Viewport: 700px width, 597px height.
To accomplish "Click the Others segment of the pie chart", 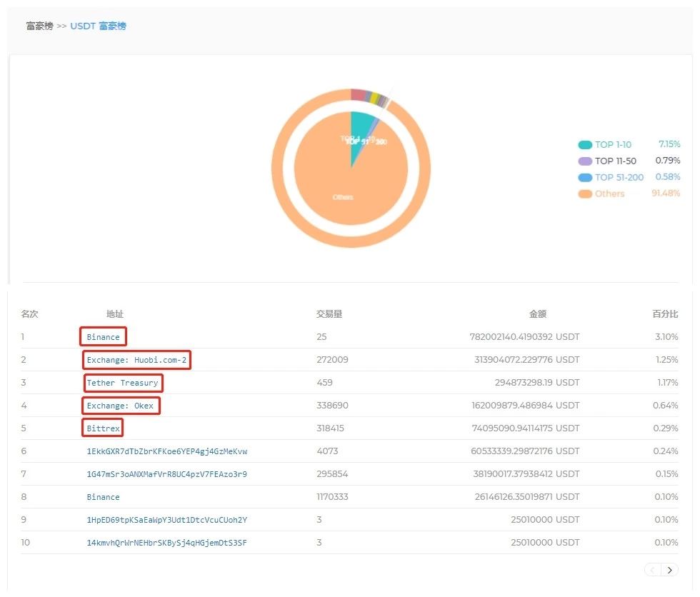I will point(344,192).
